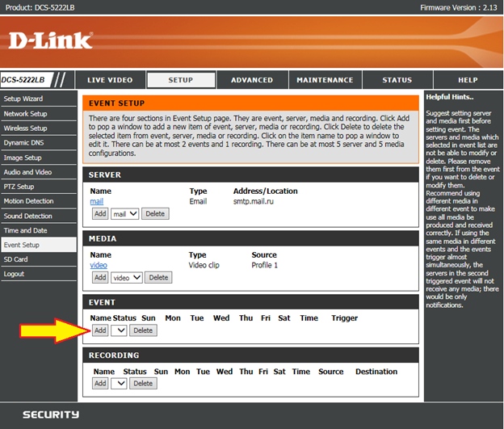Click the D-Link logo

tap(51, 40)
